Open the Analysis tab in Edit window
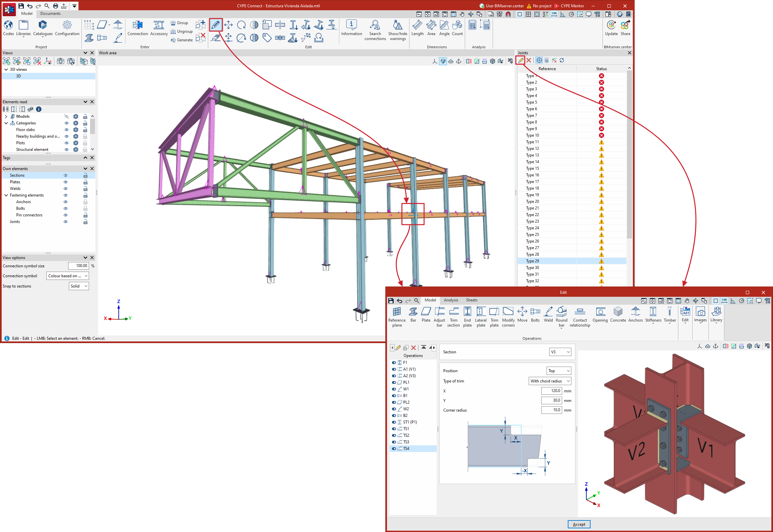This screenshot has height=532, width=773. tap(451, 300)
